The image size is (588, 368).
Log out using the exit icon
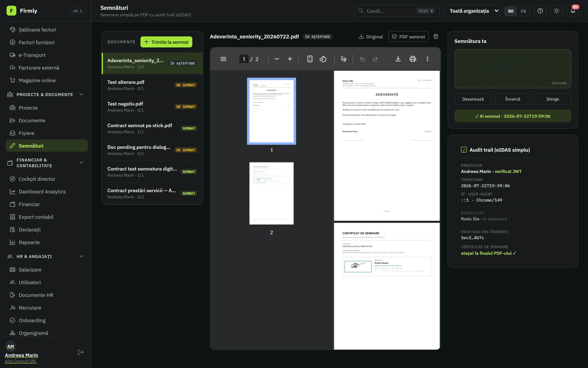click(x=81, y=352)
